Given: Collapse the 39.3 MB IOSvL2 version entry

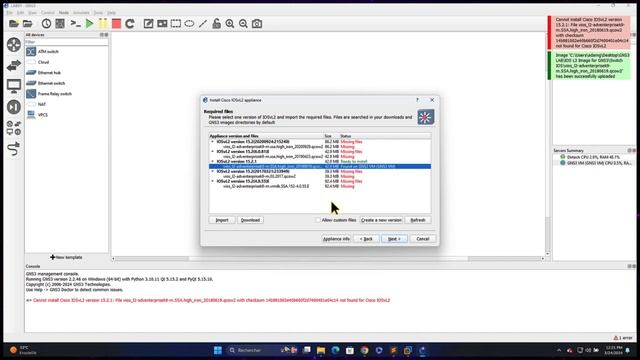Looking at the screenshot, I should click(x=213, y=171).
